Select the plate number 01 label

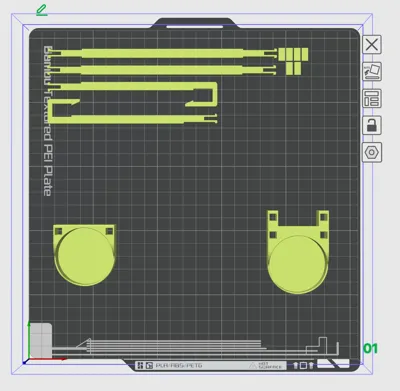click(370, 349)
